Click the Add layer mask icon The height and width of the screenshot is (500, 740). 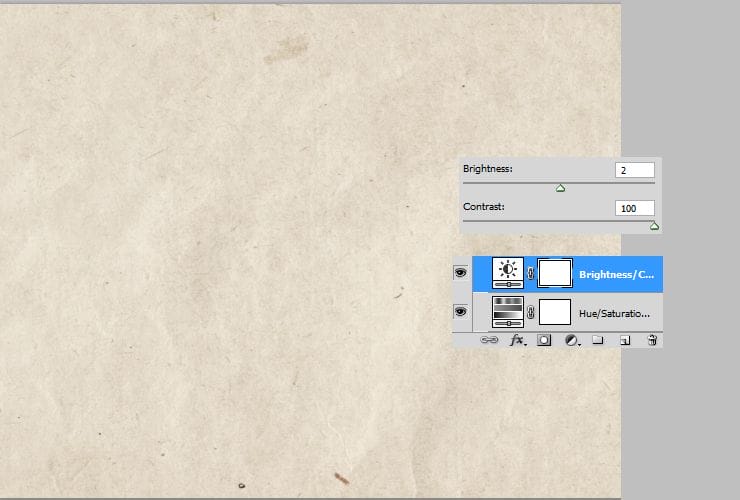click(x=544, y=341)
